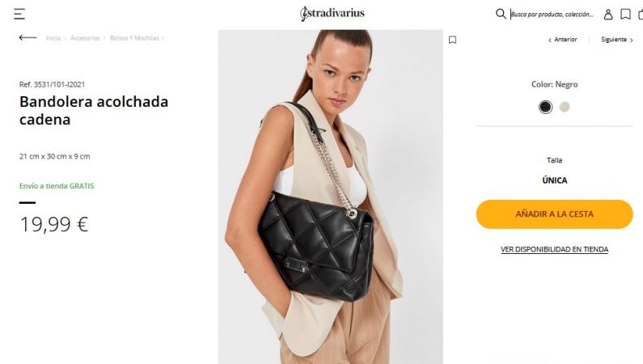The image size is (643, 364).
Task: Click the back arrow icon
Action: 27,38
